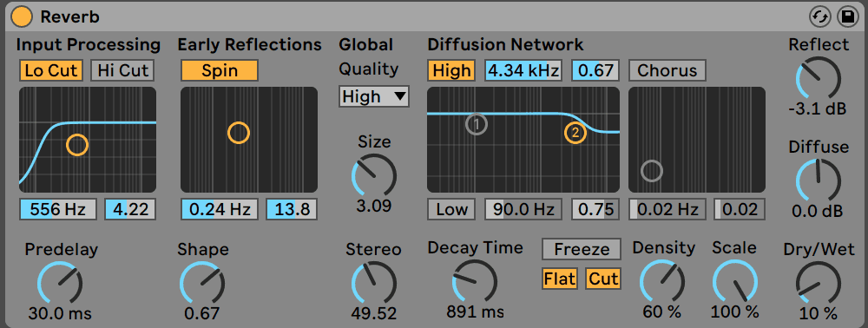Click the Stereo knob

(374, 284)
